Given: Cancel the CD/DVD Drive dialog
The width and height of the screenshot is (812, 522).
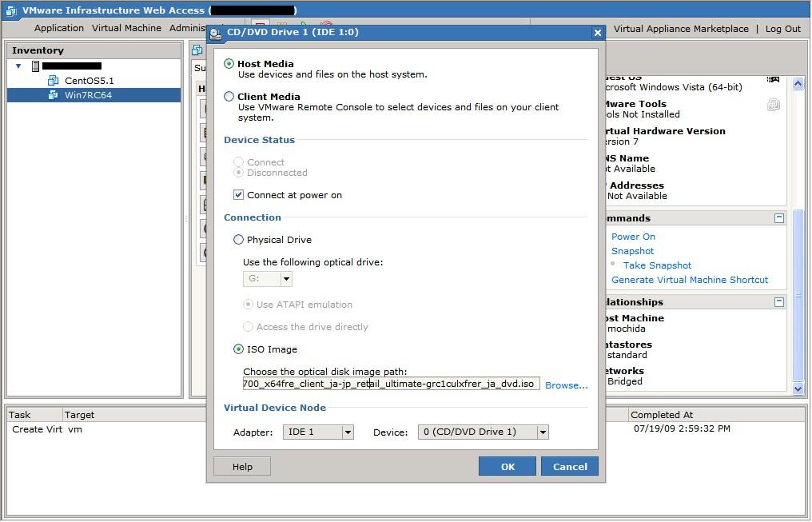Looking at the screenshot, I should 570,466.
